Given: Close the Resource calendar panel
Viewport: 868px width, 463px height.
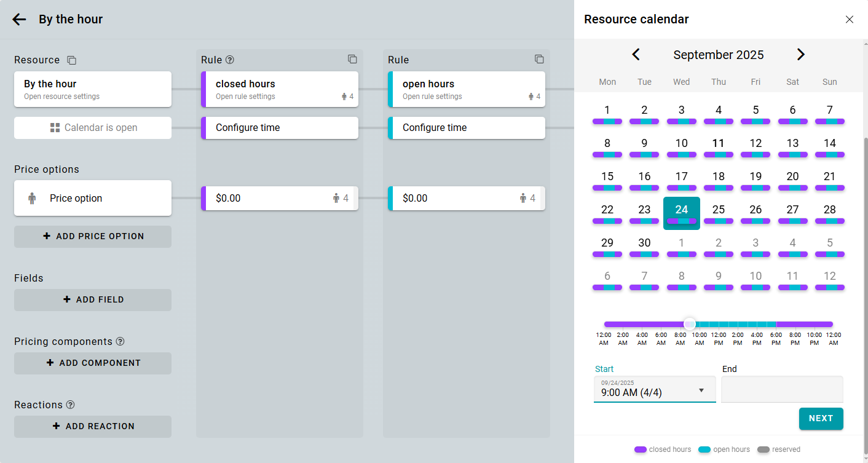Looking at the screenshot, I should coord(850,20).
